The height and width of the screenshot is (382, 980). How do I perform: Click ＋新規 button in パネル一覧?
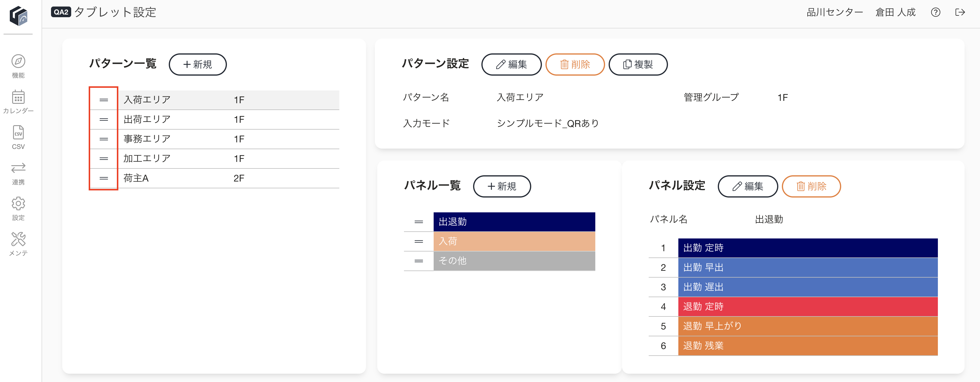[502, 187]
